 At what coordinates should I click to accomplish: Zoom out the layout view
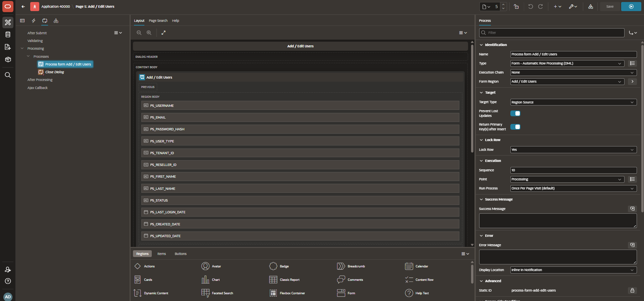point(139,33)
